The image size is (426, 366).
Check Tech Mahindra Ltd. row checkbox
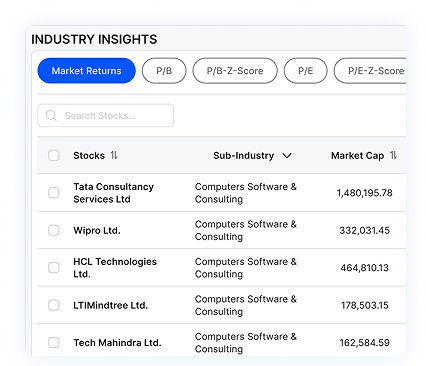point(54,342)
